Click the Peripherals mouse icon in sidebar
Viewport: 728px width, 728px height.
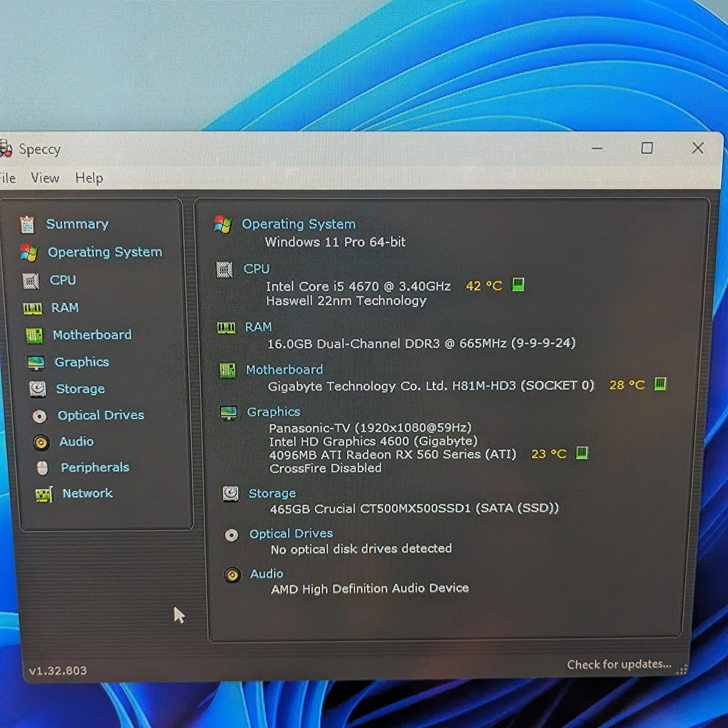pyautogui.click(x=43, y=469)
